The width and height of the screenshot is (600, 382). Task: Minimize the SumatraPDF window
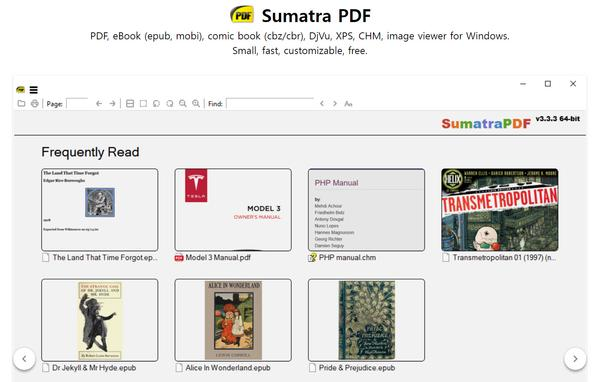523,84
